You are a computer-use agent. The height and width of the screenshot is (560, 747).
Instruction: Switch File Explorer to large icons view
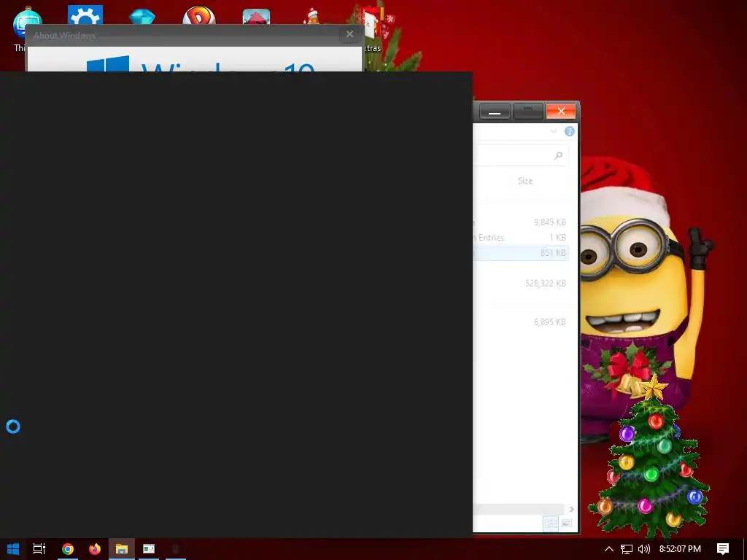pos(566,524)
